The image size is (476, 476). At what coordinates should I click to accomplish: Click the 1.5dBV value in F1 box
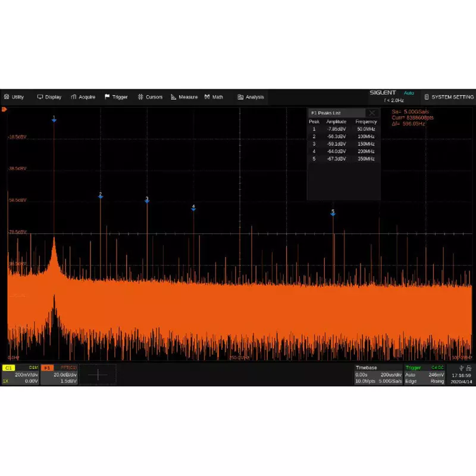68,381
